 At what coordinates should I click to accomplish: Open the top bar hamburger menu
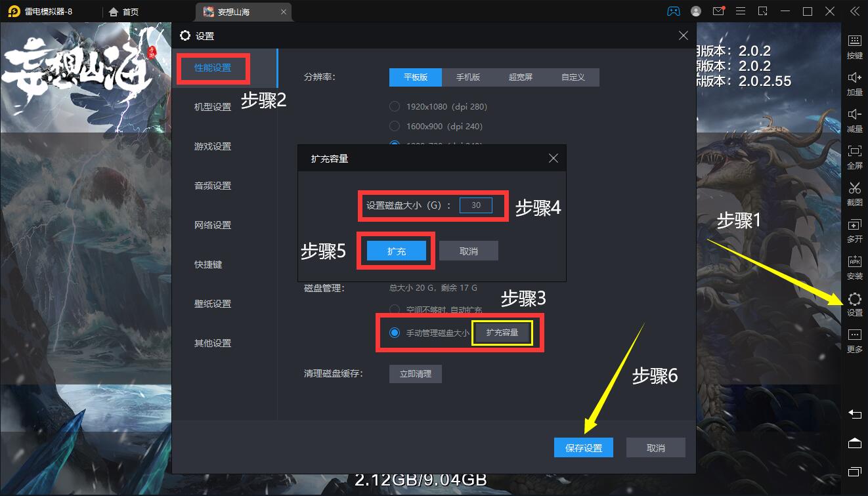[x=740, y=11]
